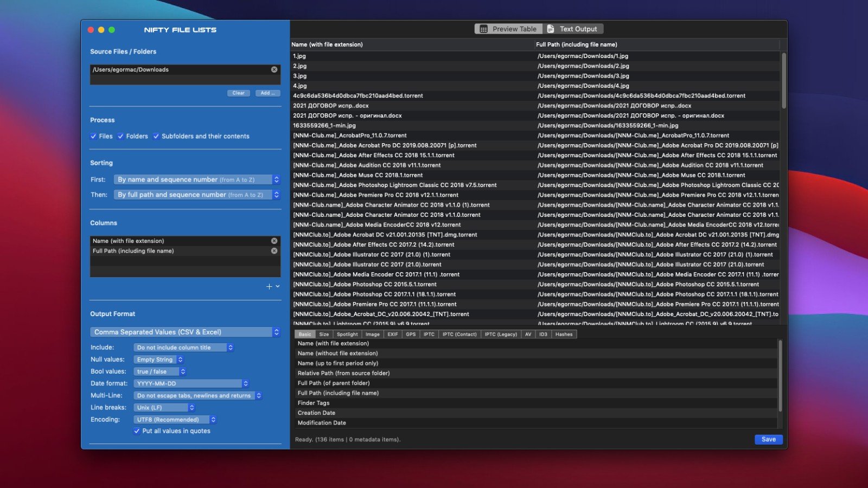This screenshot has width=868, height=488.
Task: Switch to the Text Output view
Action: (x=573, y=29)
